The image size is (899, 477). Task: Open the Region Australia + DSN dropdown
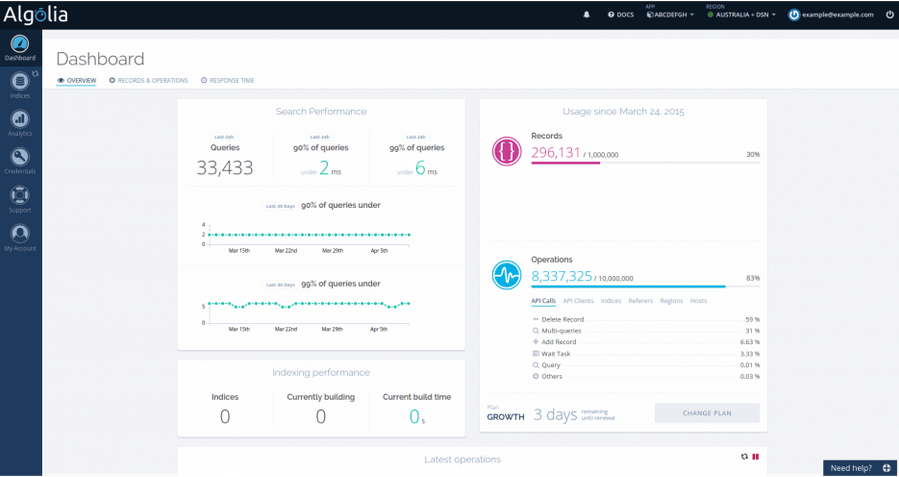pyautogui.click(x=741, y=15)
